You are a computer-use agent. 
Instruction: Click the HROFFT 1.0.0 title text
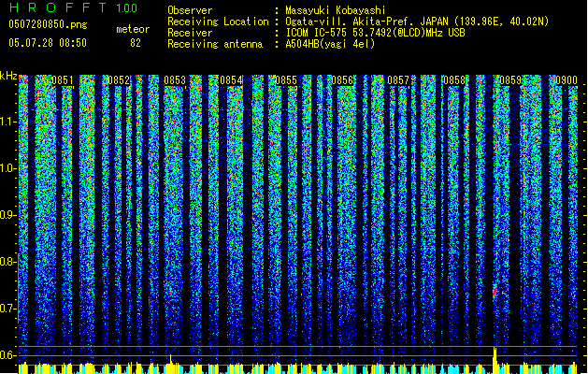pos(74,7)
